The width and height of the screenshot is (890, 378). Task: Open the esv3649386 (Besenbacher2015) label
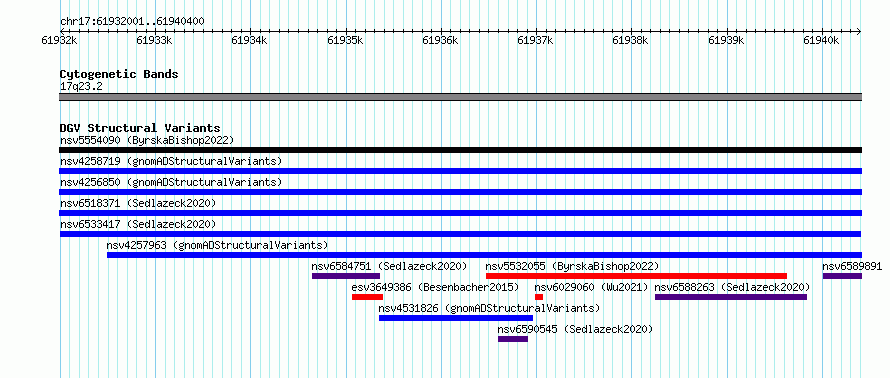click(x=435, y=287)
